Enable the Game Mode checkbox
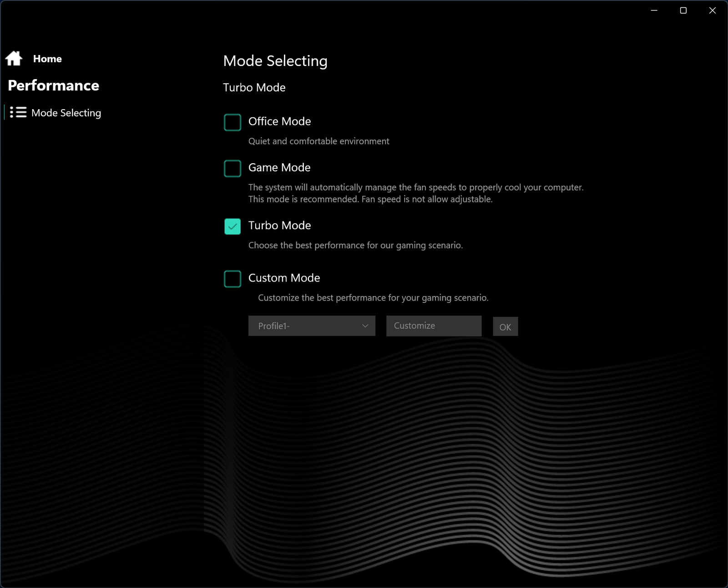The image size is (728, 588). coord(233,168)
